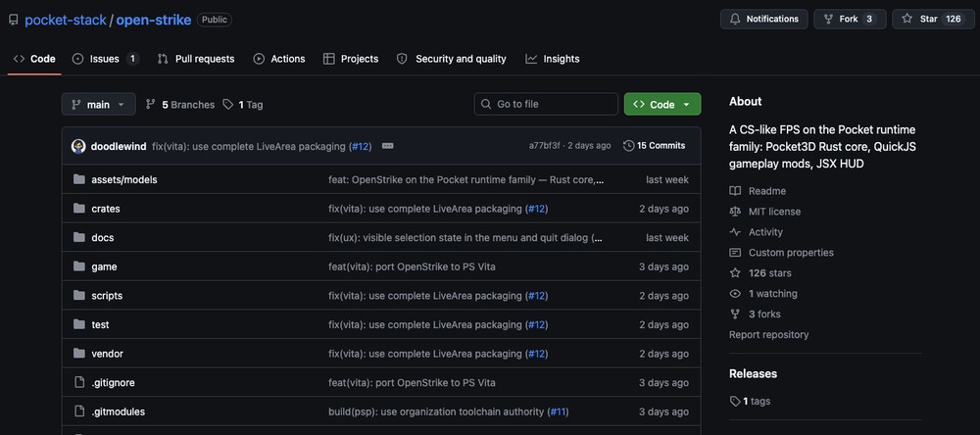
Task: Click the Report repository link
Action: (x=768, y=334)
